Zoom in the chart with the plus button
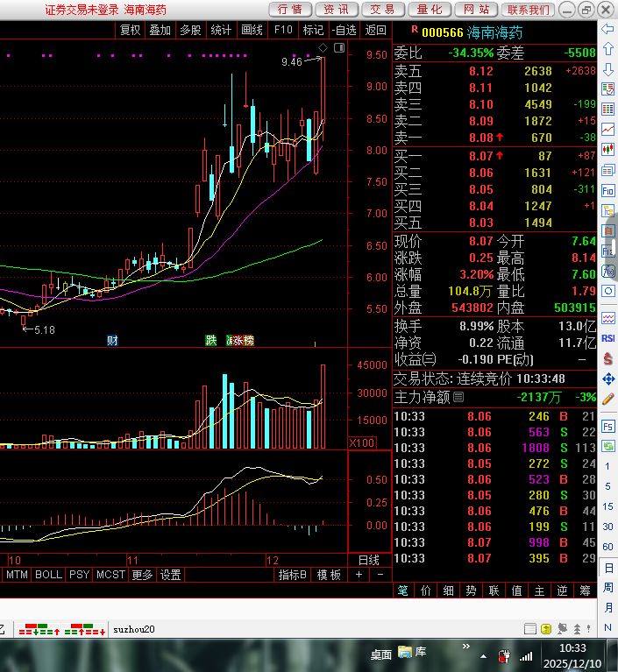The width and height of the screenshot is (618, 672). coord(359,575)
